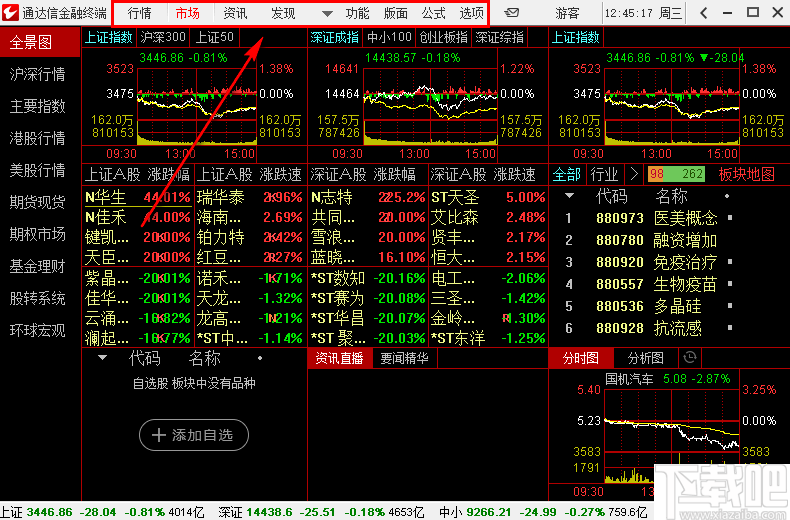Switch to the 要闻精华 tab

[404, 358]
